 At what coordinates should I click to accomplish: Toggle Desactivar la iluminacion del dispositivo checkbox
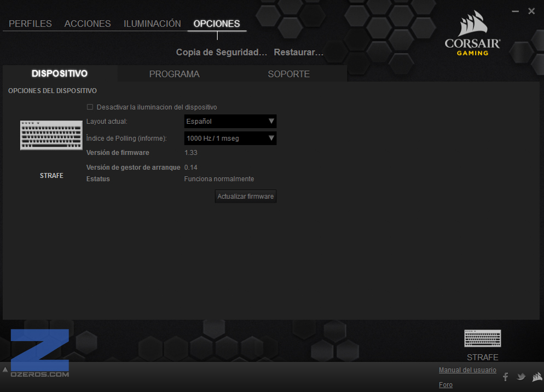point(90,107)
